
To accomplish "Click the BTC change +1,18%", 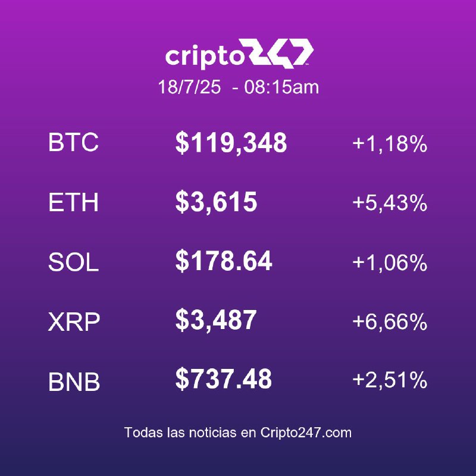I will coord(390,143).
